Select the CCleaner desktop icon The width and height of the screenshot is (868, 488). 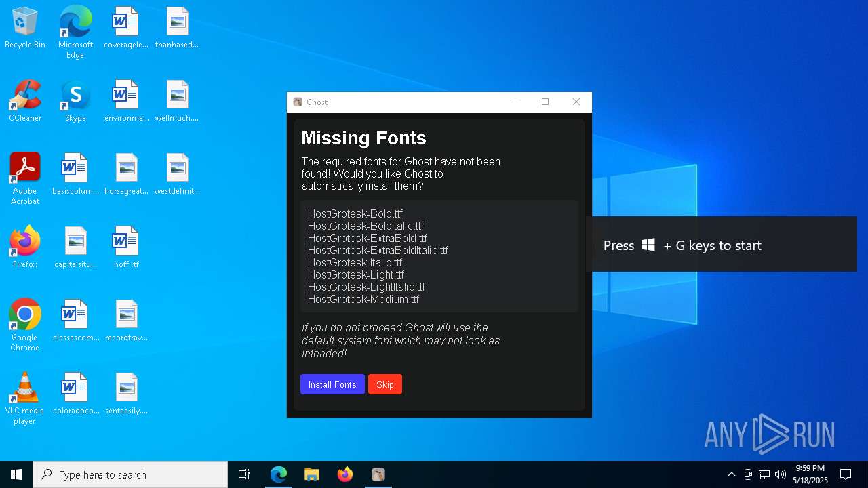pos(25,102)
